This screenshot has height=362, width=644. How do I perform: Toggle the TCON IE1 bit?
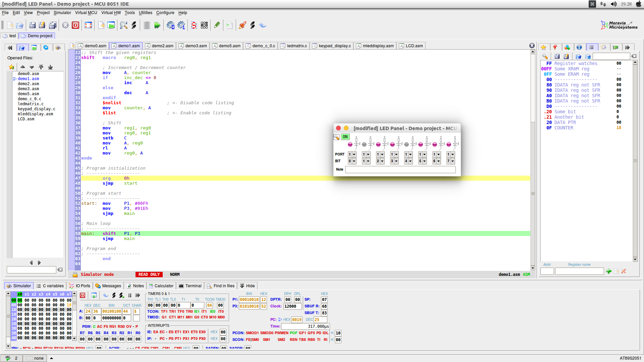[197, 311]
